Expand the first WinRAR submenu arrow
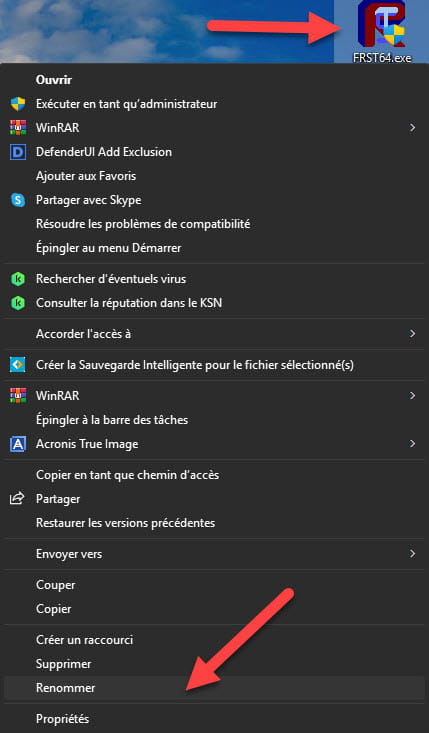The width and height of the screenshot is (429, 733). coord(412,128)
